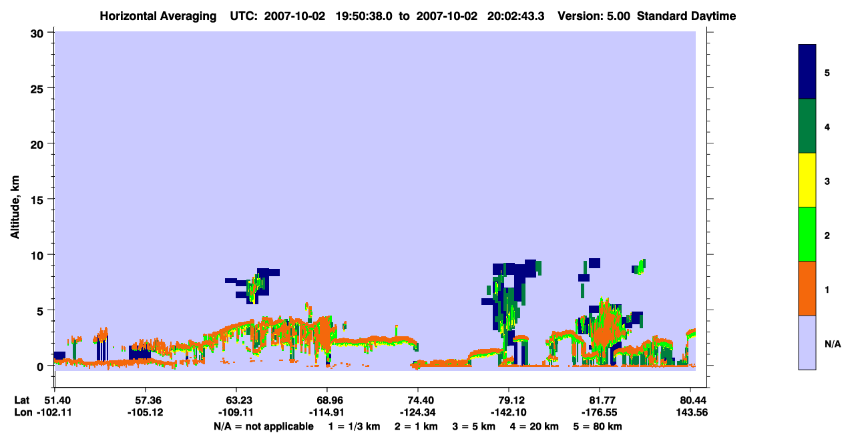Click the 'Horizontal Averaging' title text

[158, 16]
